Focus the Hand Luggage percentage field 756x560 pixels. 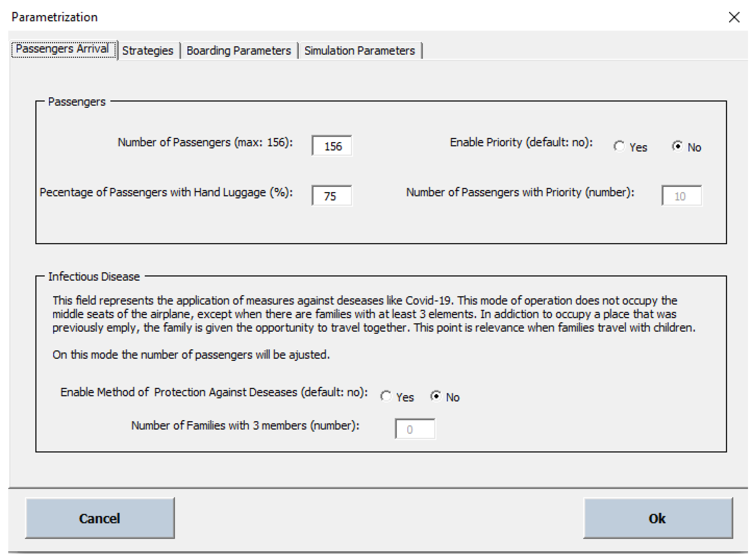[x=332, y=196]
